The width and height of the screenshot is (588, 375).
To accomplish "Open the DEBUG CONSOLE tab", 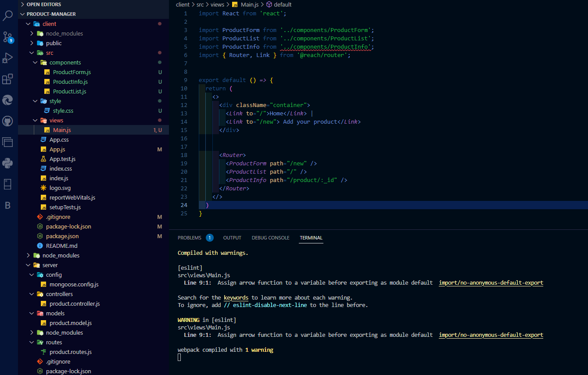I will click(x=270, y=238).
